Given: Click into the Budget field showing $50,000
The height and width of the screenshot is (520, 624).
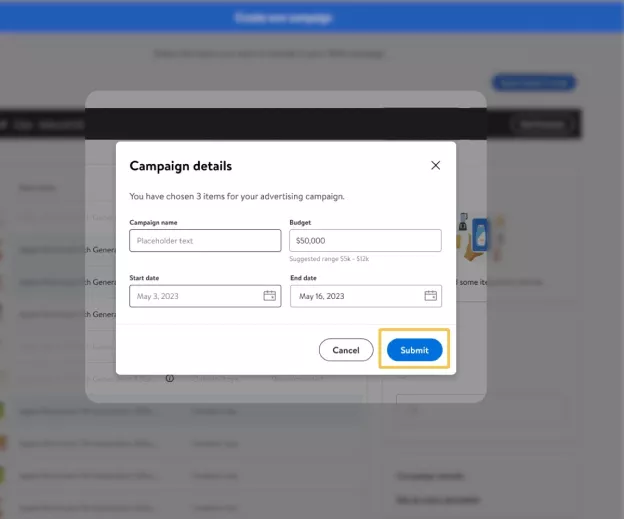Looking at the screenshot, I should (365, 240).
